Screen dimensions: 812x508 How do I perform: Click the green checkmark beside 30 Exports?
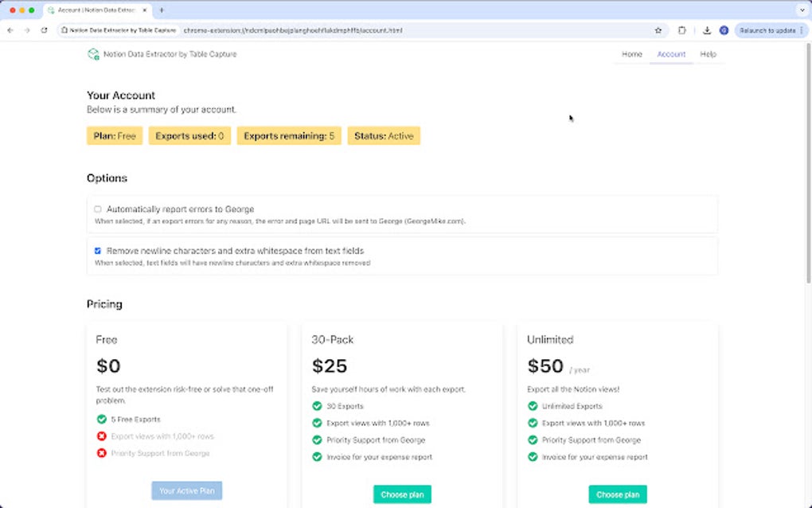point(316,405)
